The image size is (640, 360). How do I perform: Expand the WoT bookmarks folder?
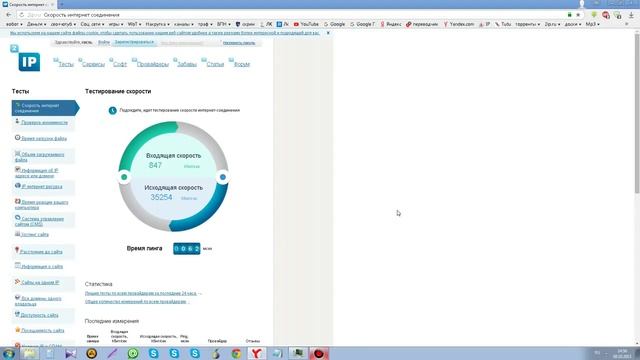(134, 24)
